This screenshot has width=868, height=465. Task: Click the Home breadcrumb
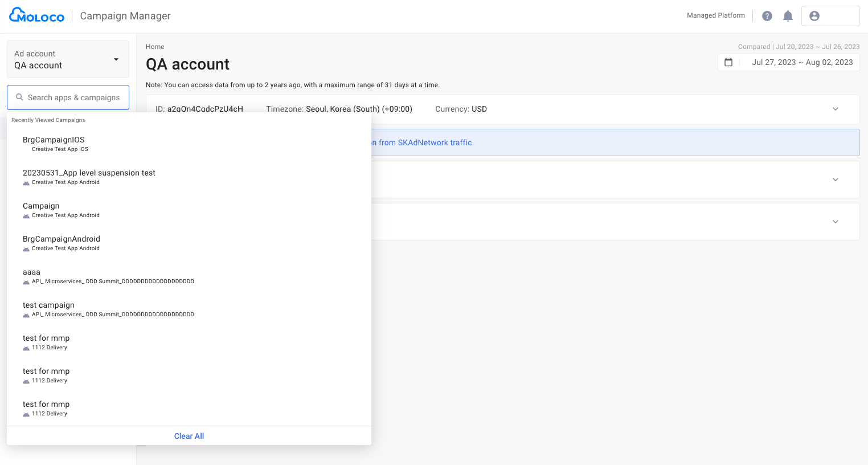[155, 47]
